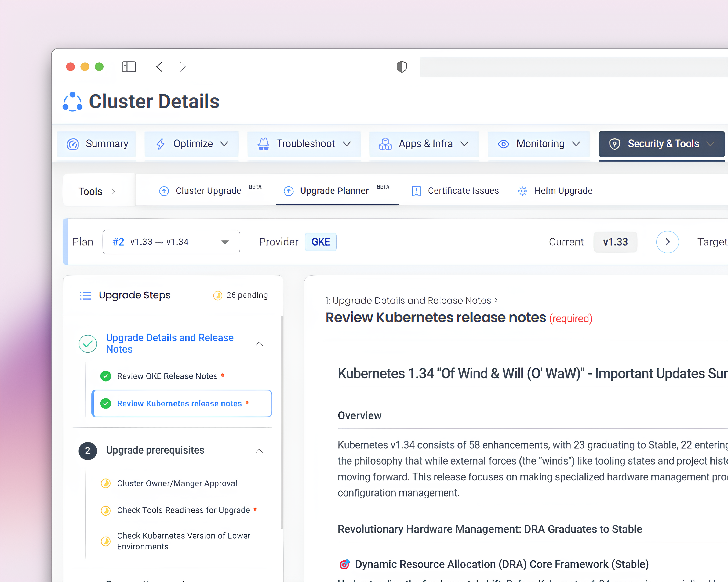The height and width of the screenshot is (582, 728).
Task: Click the Optimize lightning bolt icon
Action: pos(161,144)
